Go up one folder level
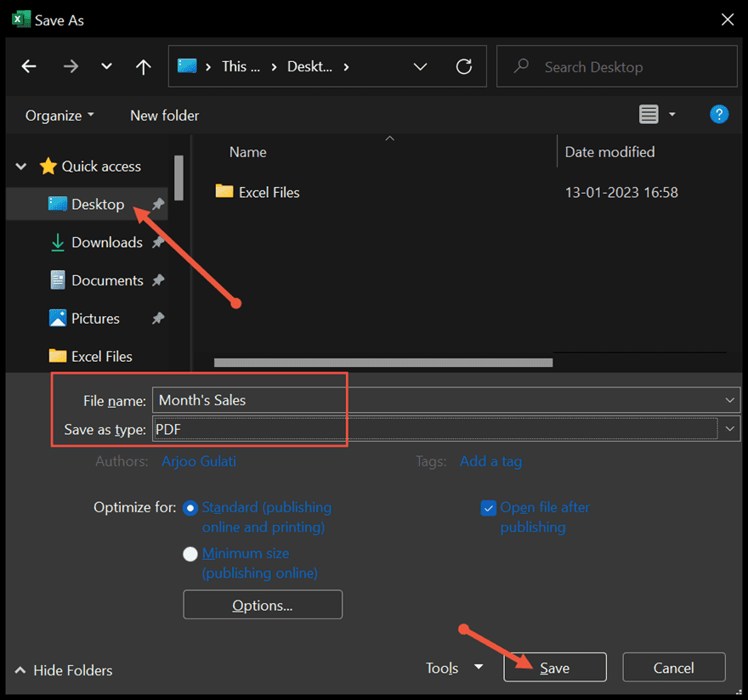Viewport: 748px width, 700px height. tap(143, 66)
